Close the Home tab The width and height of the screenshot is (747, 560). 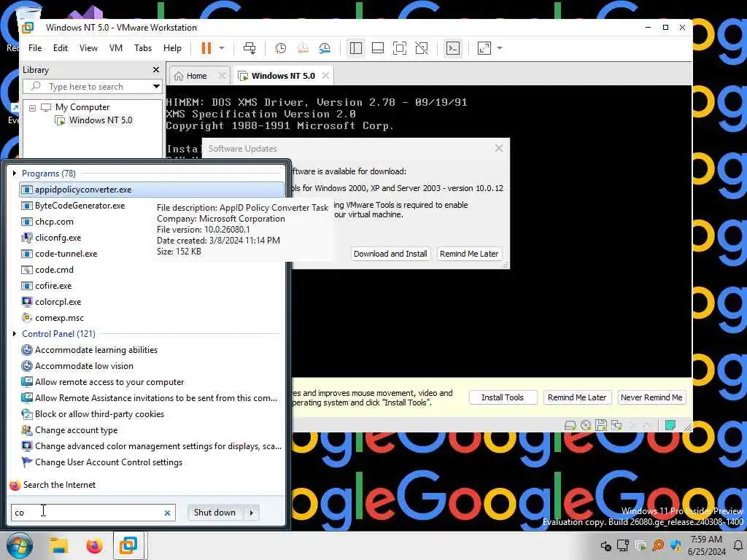(x=222, y=76)
